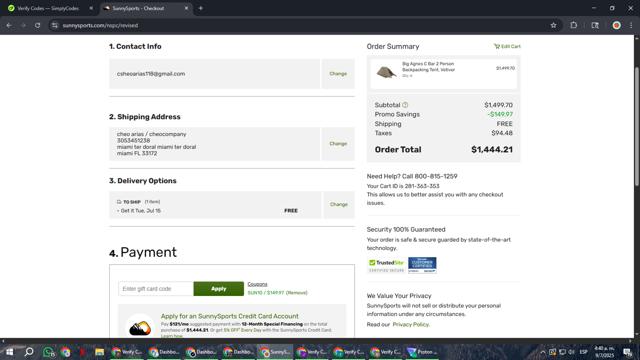This screenshot has width=640, height=360.
Task: Open site information icon beside the URL
Action: tap(54, 25)
